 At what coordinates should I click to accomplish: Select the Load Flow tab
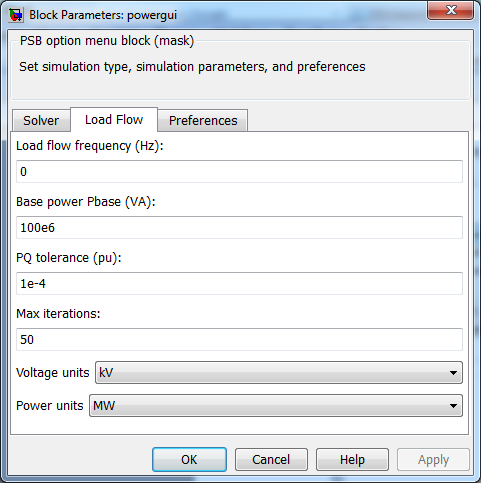tap(114, 119)
